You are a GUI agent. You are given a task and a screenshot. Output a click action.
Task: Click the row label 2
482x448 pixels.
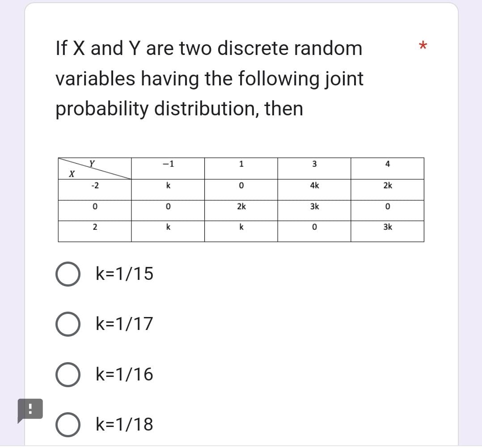click(x=94, y=228)
